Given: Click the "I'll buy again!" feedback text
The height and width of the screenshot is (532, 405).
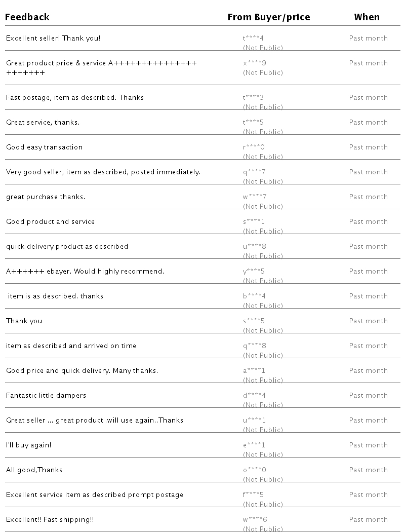Looking at the screenshot, I should pos(28,445).
